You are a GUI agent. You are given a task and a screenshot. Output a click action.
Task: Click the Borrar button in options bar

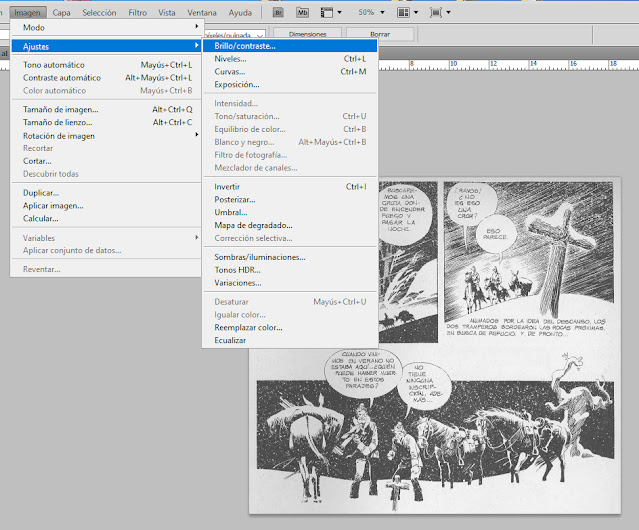click(x=380, y=34)
